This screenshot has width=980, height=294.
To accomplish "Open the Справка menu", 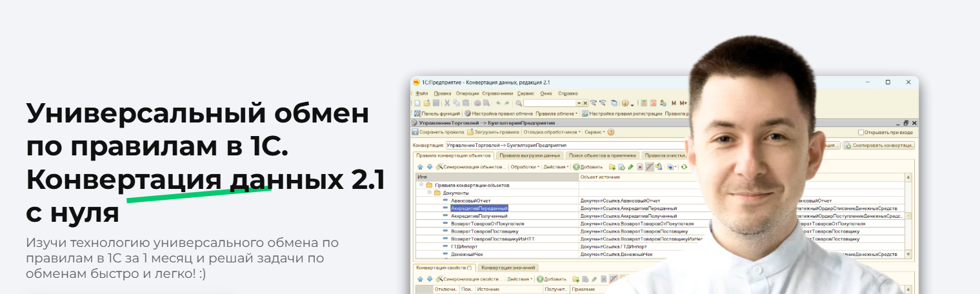I will click(x=568, y=93).
